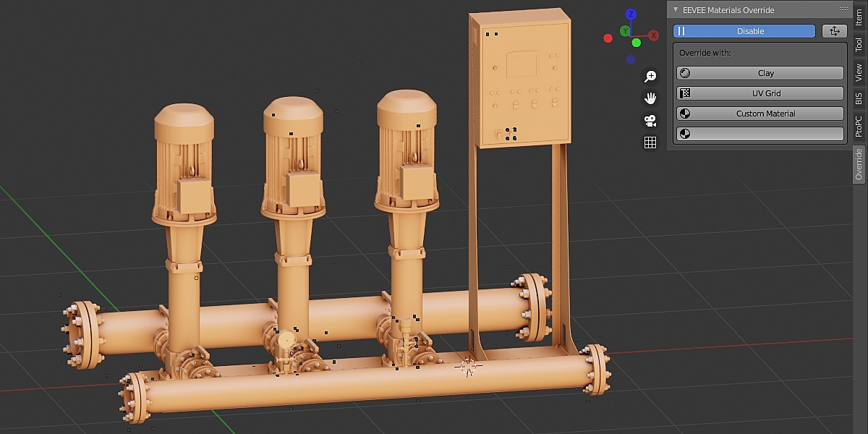Select the Zoom magnifier icon in viewport
This screenshot has width=868, height=434.
(x=650, y=75)
